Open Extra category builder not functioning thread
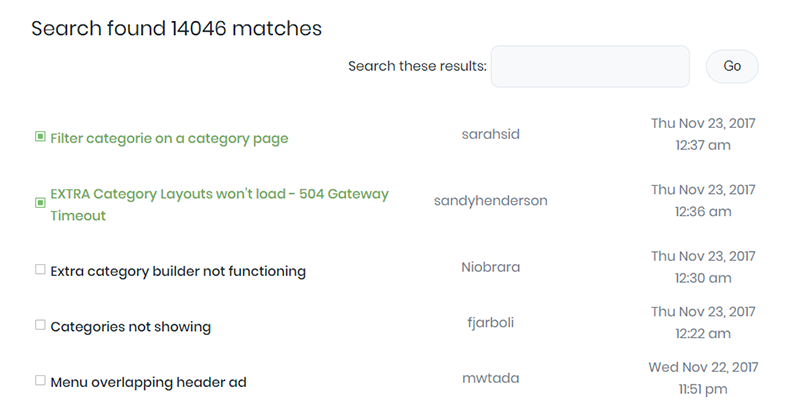Screen dimensions: 800x413 (178, 271)
